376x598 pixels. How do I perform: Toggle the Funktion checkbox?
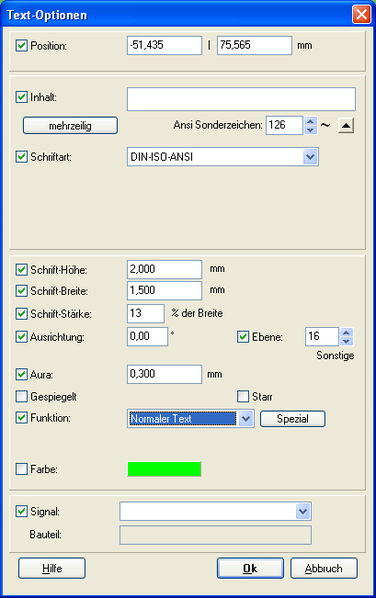tap(21, 418)
